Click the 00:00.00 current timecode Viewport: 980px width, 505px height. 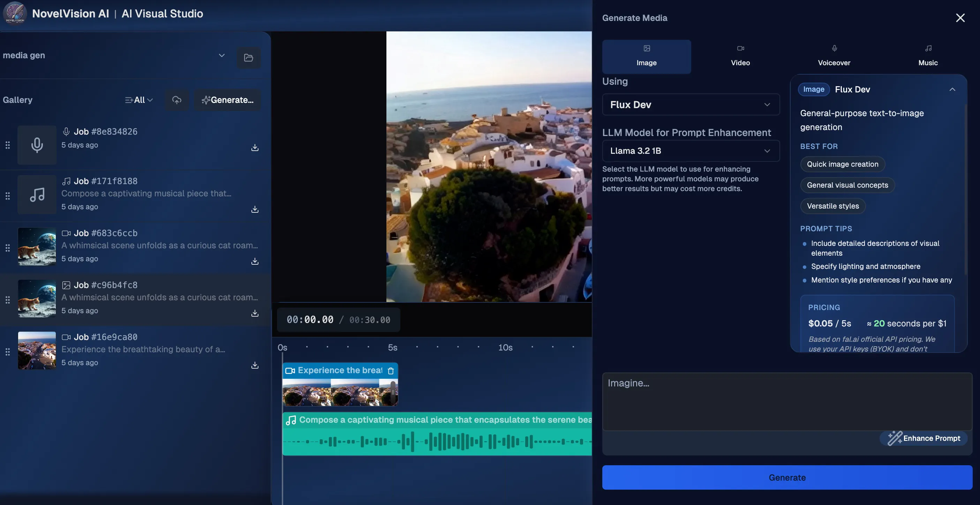[x=310, y=320]
